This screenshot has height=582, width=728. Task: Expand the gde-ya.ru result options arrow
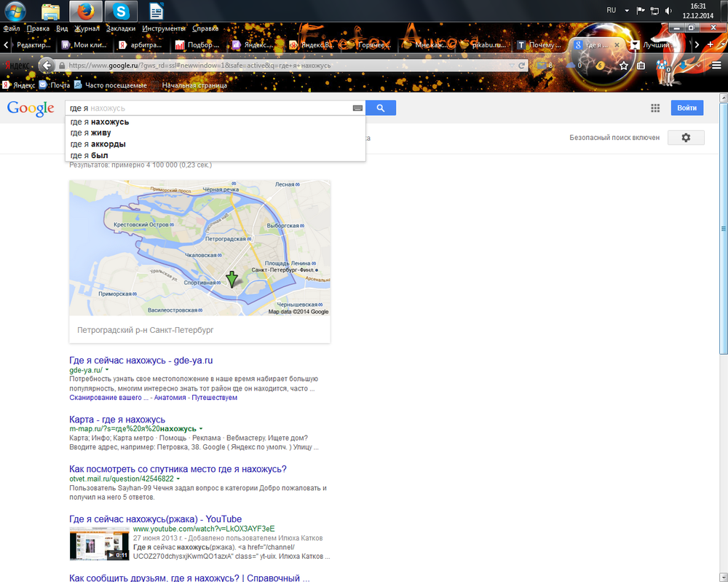tap(107, 370)
